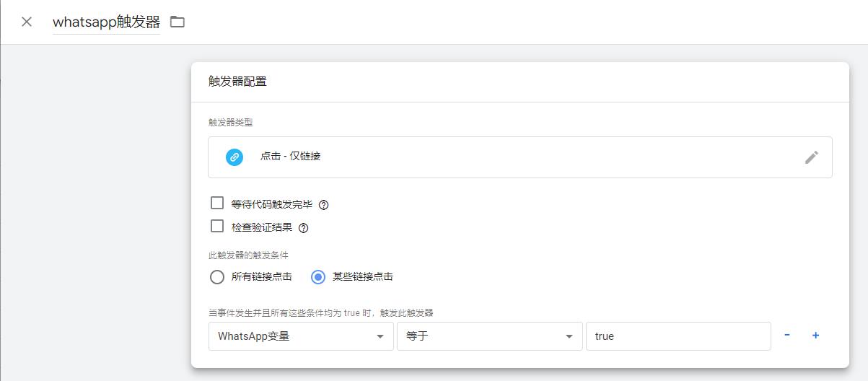This screenshot has height=381, width=868.
Task: Choose the 所有链接点击 radio option
Action: click(217, 277)
